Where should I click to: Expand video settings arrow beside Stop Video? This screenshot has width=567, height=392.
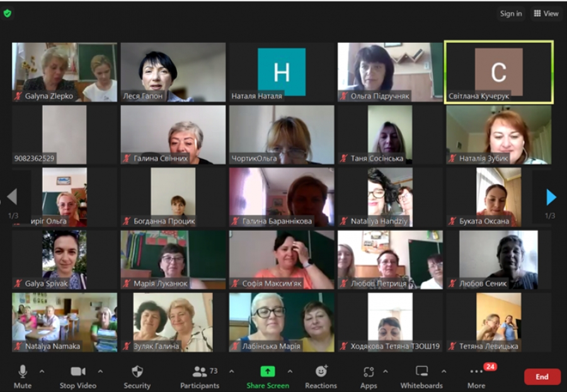click(x=100, y=371)
